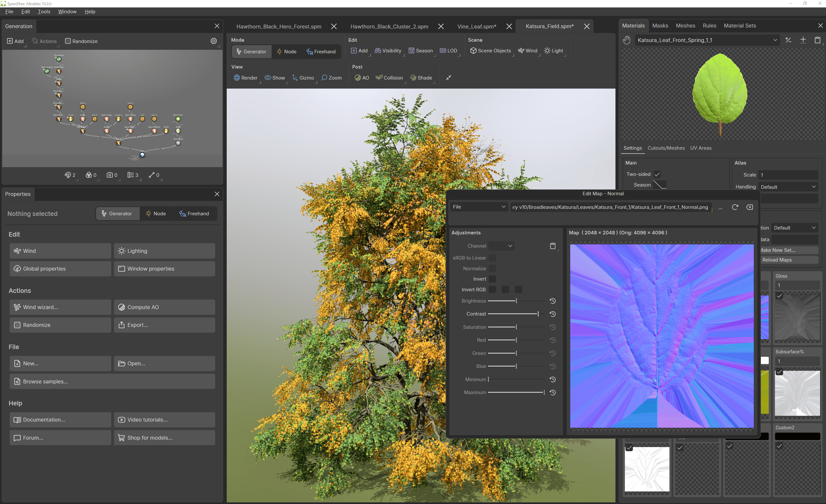Activate the Shade post effect
826x504 pixels.
click(421, 77)
